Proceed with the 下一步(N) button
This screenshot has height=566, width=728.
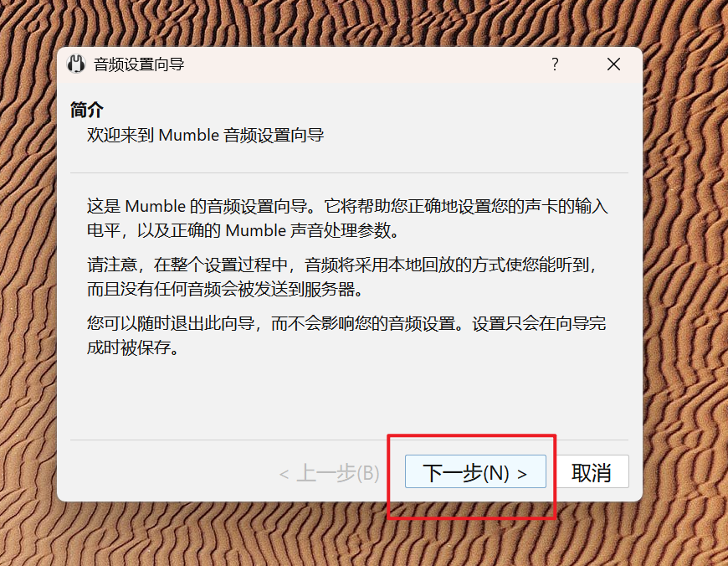pyautogui.click(x=475, y=471)
